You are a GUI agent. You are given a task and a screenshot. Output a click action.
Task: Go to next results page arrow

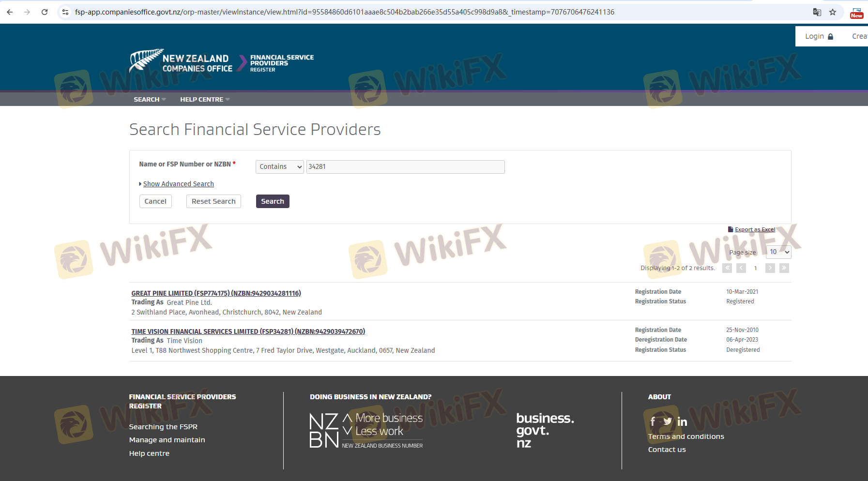770,268
